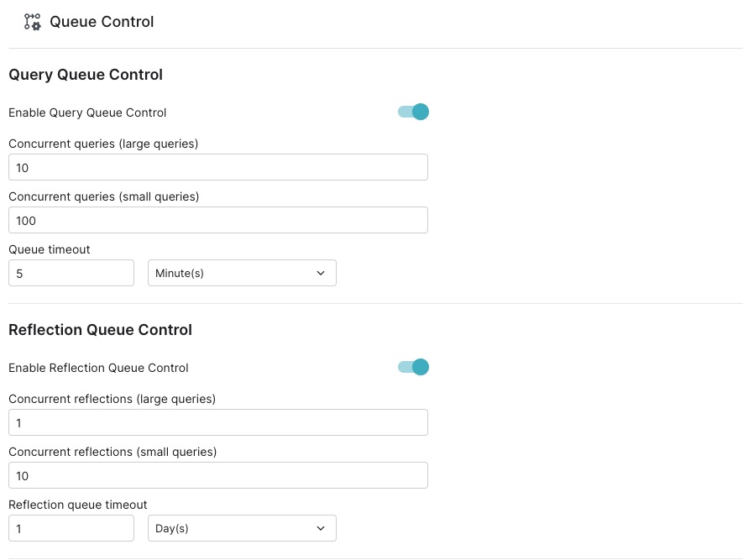
Task: Select the Concurrent queries (small queries) field
Action: (x=218, y=220)
